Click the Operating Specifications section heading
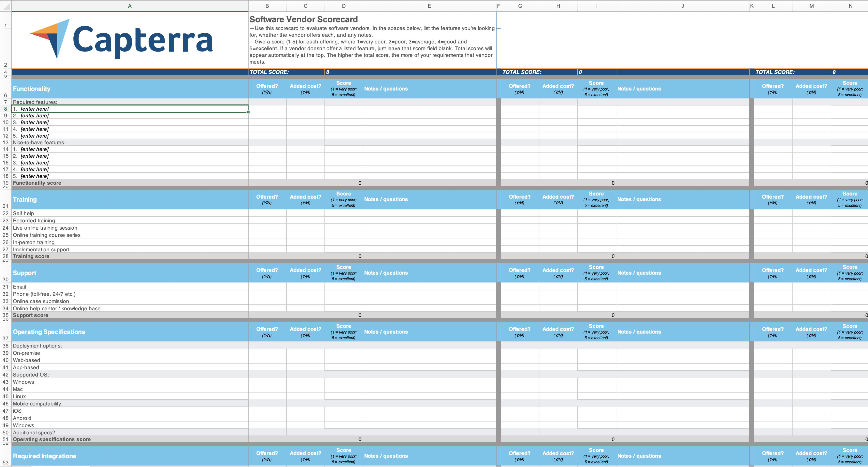Image resolution: width=868 pixels, height=467 pixels. pos(49,332)
